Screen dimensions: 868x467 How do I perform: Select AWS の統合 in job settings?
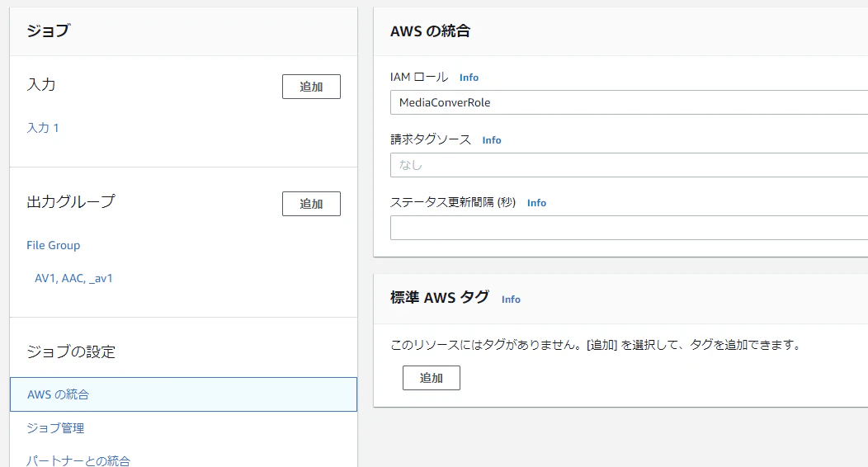183,394
